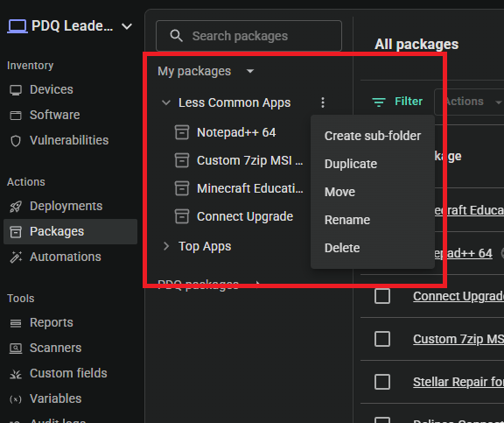
Task: Choose Duplicate from context menu
Action: pos(373,164)
